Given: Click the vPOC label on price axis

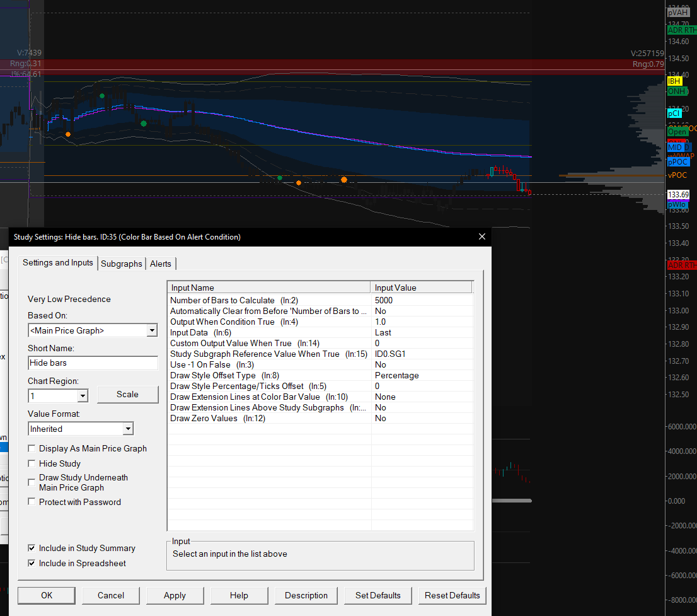Looking at the screenshot, I should [677, 175].
